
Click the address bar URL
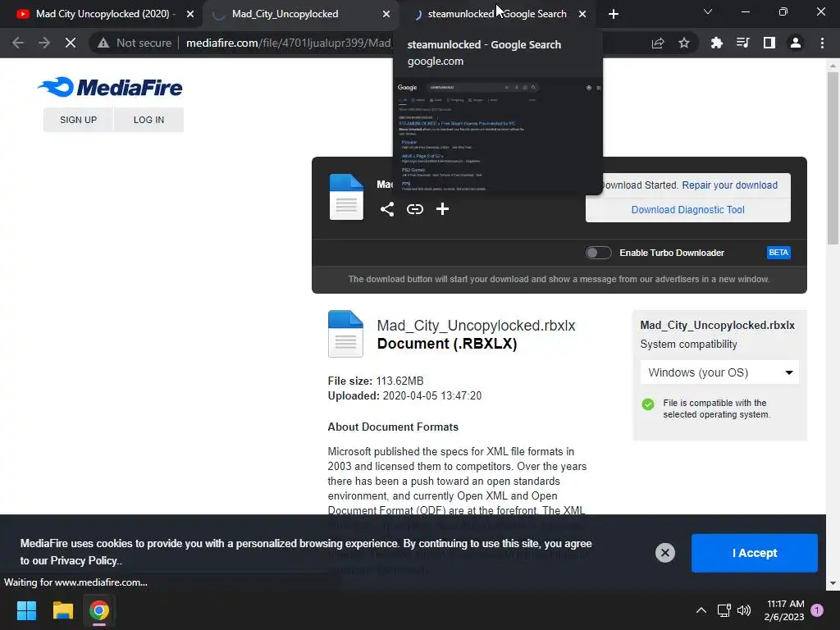coord(290,43)
